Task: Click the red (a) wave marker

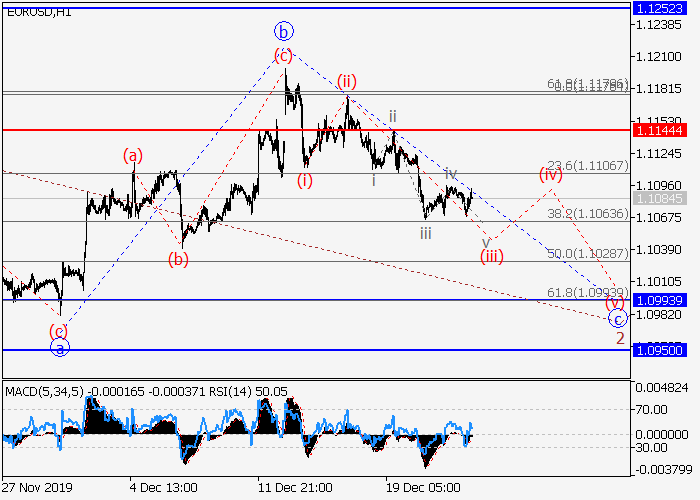Action: tap(133, 155)
